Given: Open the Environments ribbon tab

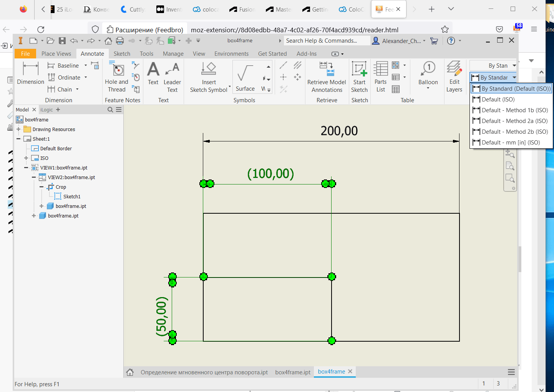Looking at the screenshot, I should 231,54.
